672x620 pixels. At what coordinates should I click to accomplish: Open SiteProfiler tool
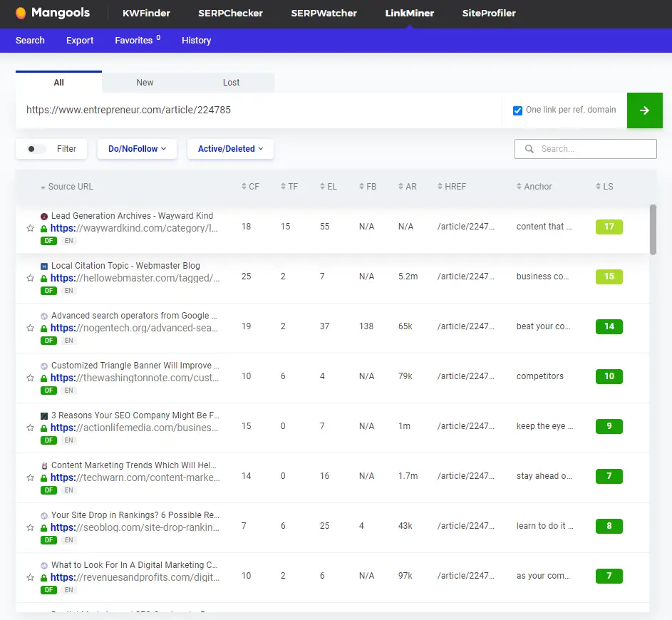pos(489,14)
